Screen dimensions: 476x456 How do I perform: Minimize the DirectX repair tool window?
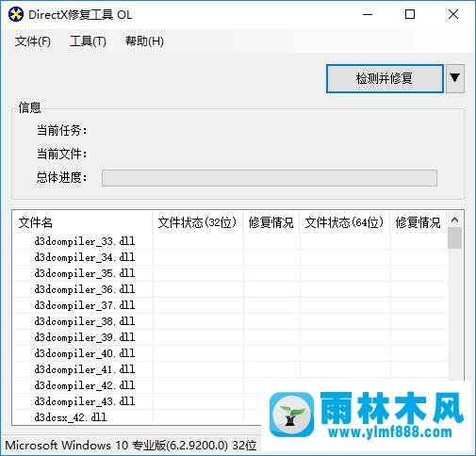368,14
